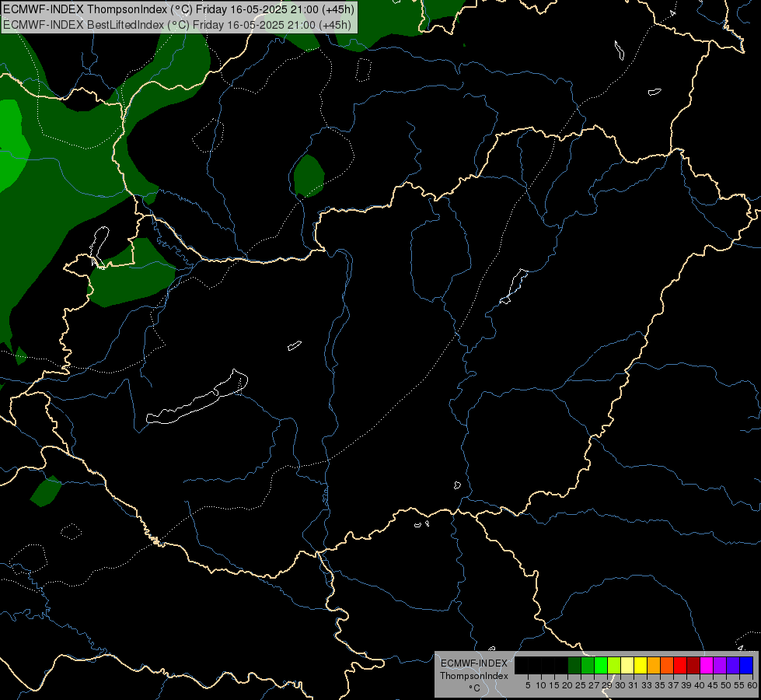
Task: Select the bright red 37–39 legend swatch
Action: 680,665
